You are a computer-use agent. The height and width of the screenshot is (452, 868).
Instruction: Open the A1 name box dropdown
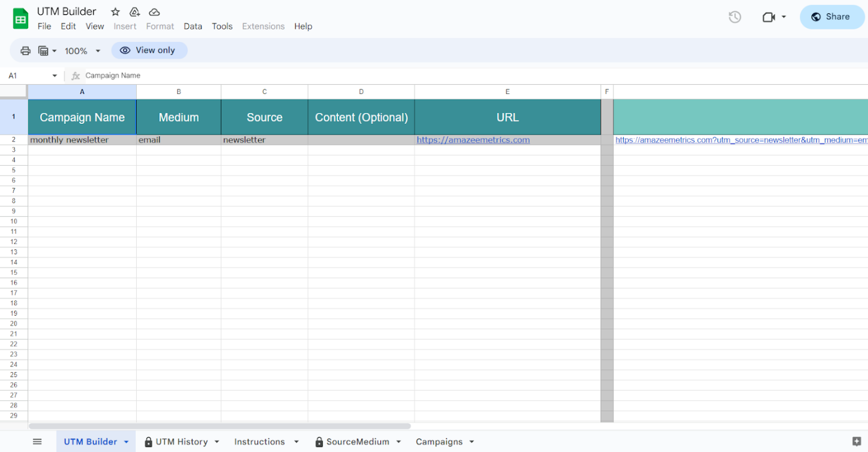click(x=55, y=75)
